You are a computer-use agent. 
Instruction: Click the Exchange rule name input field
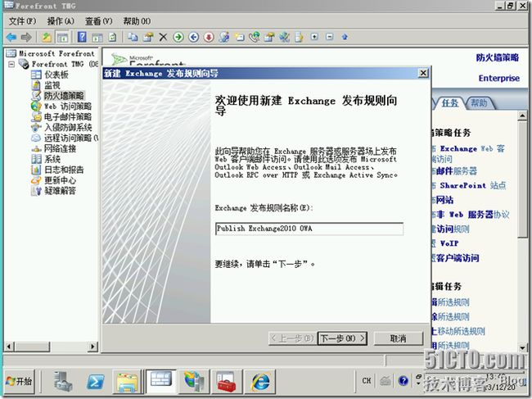click(309, 229)
